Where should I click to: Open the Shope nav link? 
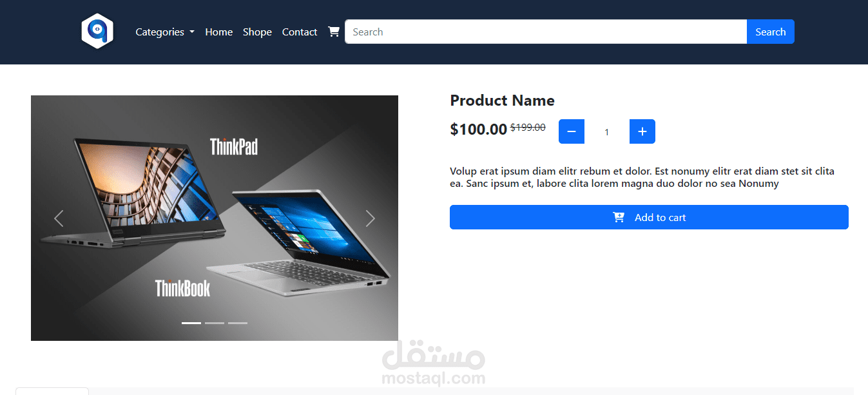257,32
